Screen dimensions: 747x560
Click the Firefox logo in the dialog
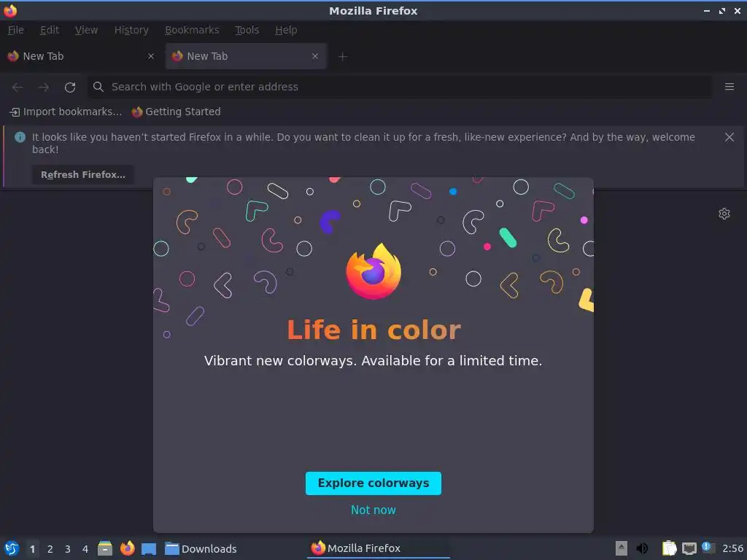click(x=373, y=271)
